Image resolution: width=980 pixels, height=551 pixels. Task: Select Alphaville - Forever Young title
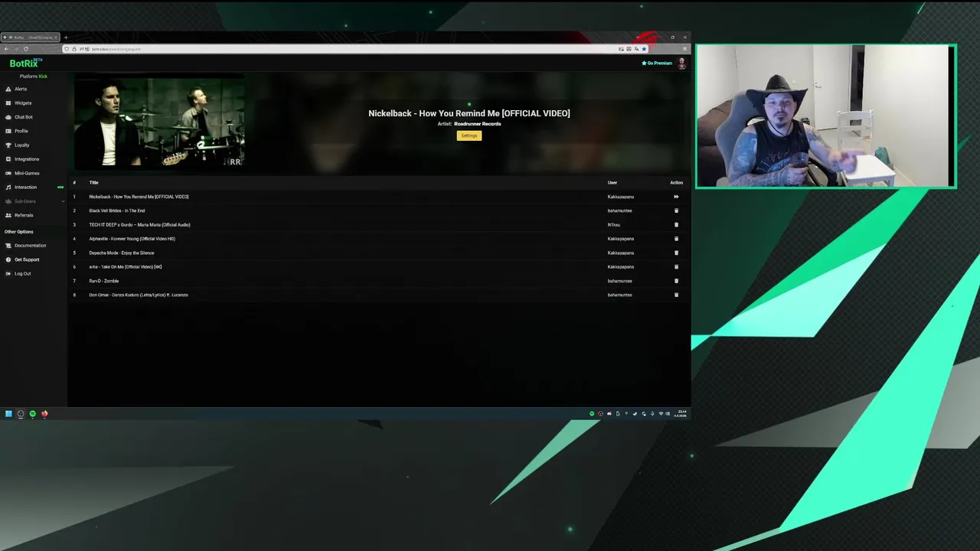(132, 239)
